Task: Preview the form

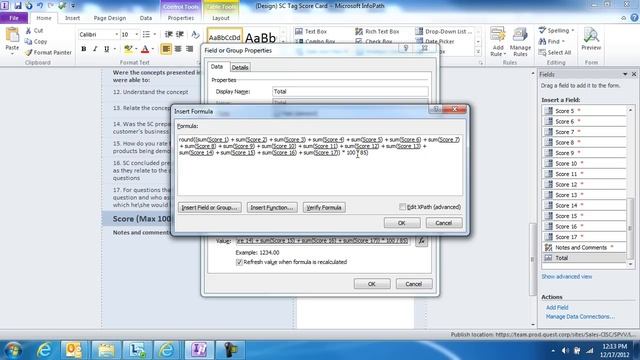Action: coord(591,39)
